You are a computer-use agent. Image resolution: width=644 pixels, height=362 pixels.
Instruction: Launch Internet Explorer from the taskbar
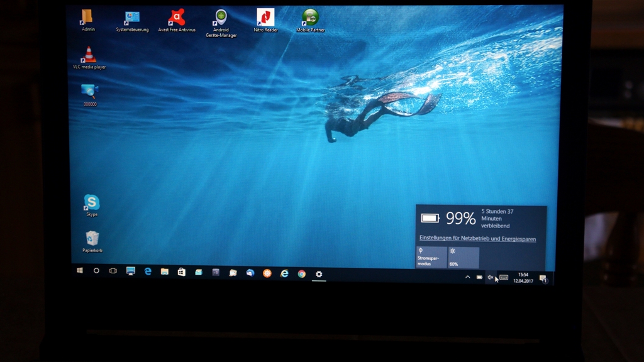click(x=284, y=273)
